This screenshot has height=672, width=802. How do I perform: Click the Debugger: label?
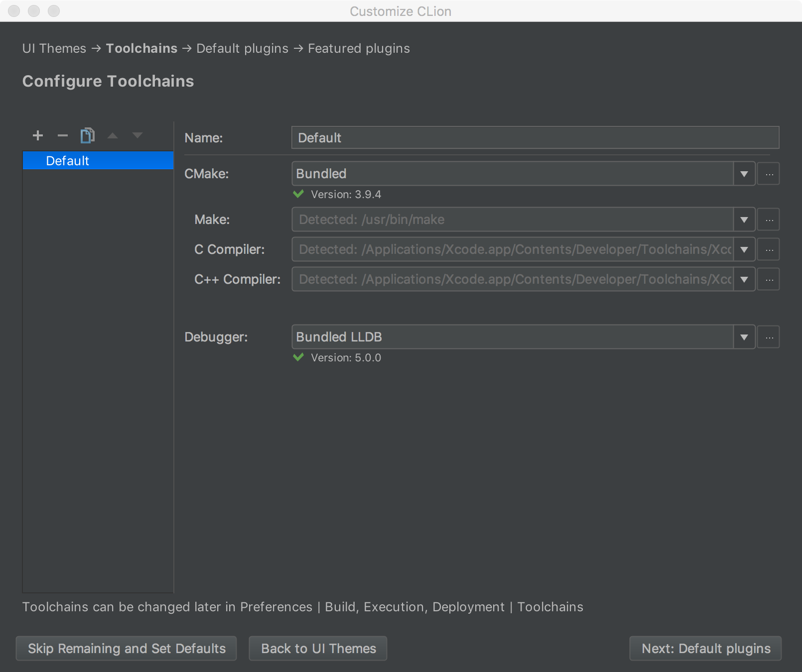(x=216, y=337)
